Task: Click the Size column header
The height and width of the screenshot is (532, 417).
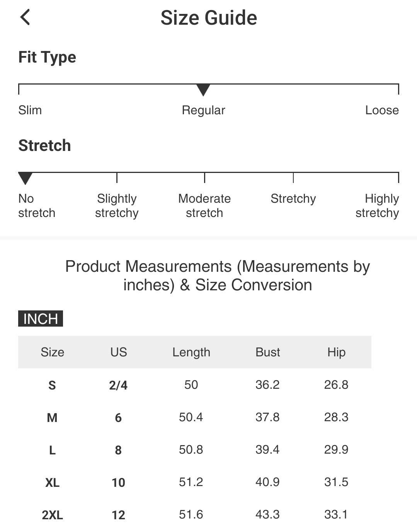Action: 53,352
